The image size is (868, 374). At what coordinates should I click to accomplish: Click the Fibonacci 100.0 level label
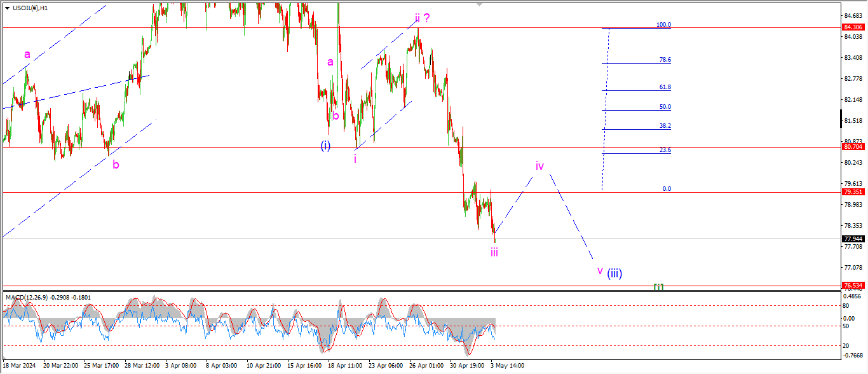click(663, 25)
